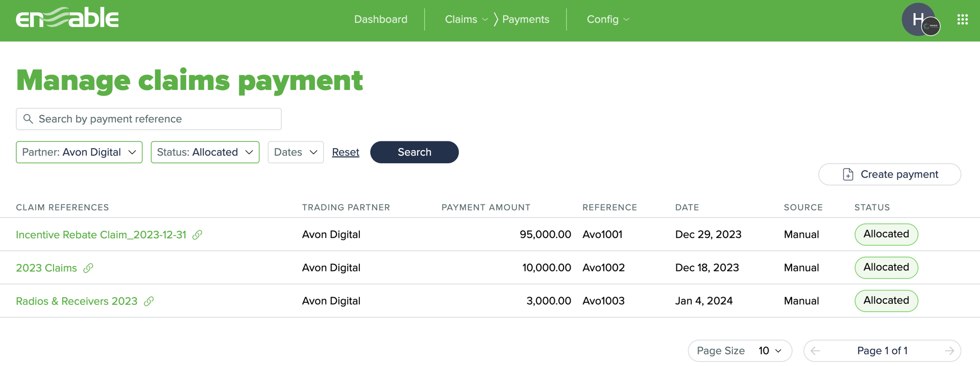This screenshot has height=366, width=980.
Task: Open Radios & Receivers 2023 link
Action: [x=77, y=301]
